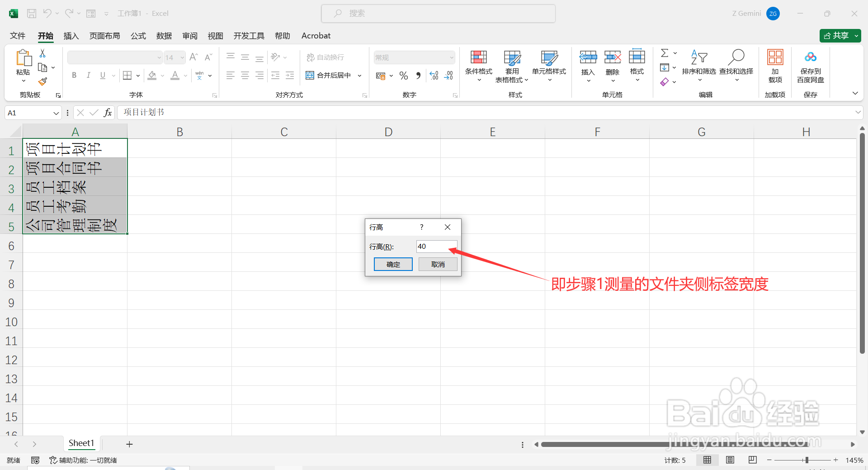Switch to the 插入 ribbon tab

[71, 36]
